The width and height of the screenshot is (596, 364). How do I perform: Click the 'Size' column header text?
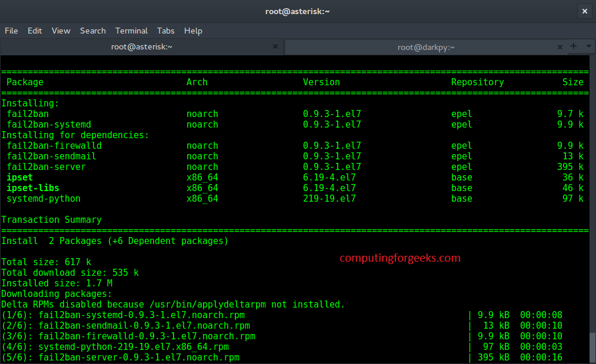(573, 82)
